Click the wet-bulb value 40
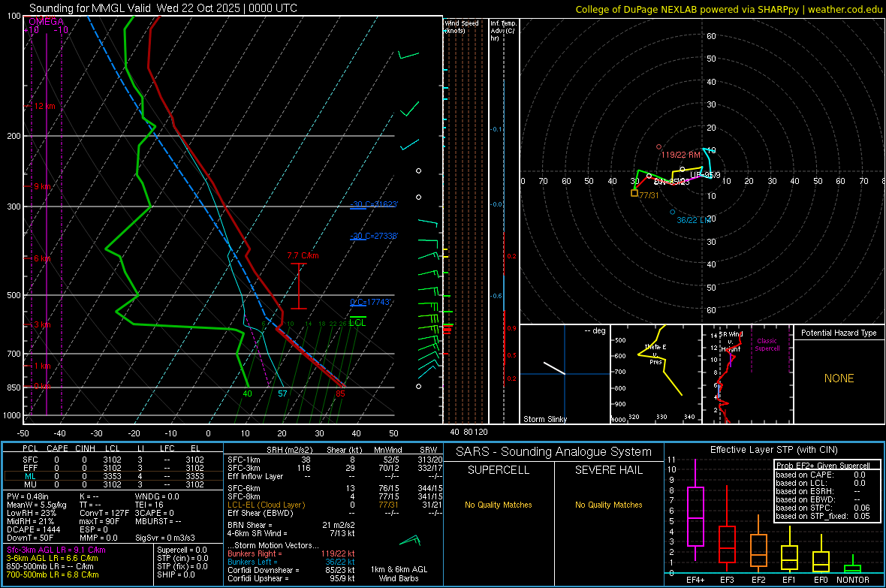Image resolution: width=886 pixels, height=588 pixels. tap(247, 394)
